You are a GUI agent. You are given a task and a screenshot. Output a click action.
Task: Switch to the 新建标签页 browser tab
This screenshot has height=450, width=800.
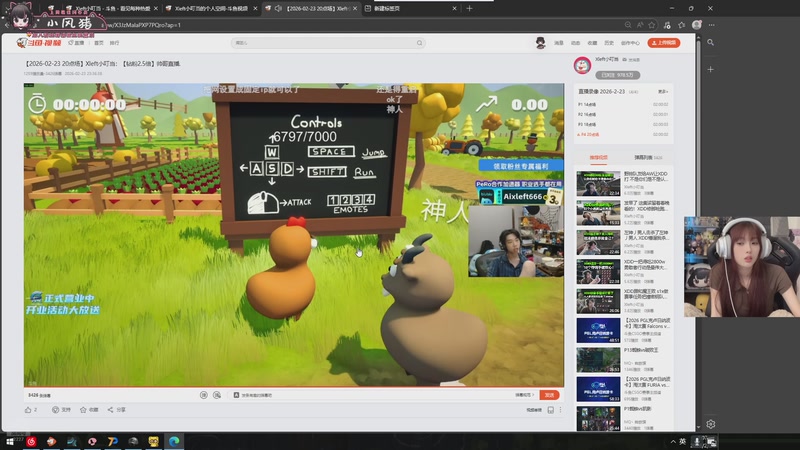click(x=411, y=8)
